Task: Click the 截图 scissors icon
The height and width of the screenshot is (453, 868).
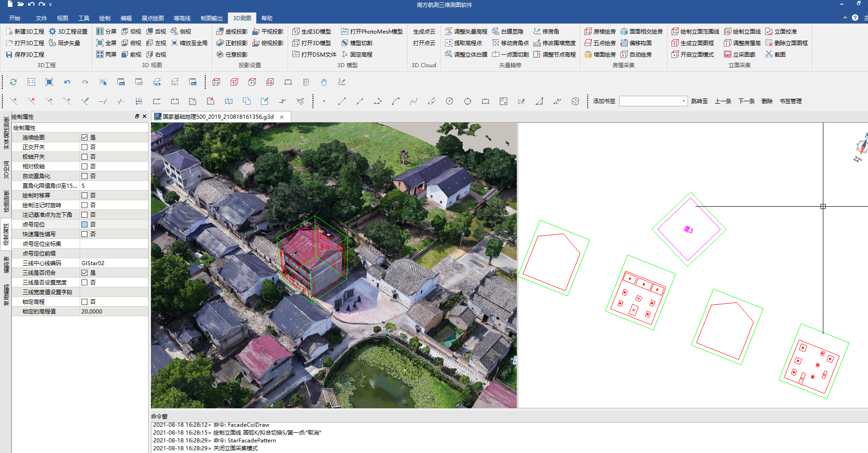Action: pyautogui.click(x=769, y=54)
